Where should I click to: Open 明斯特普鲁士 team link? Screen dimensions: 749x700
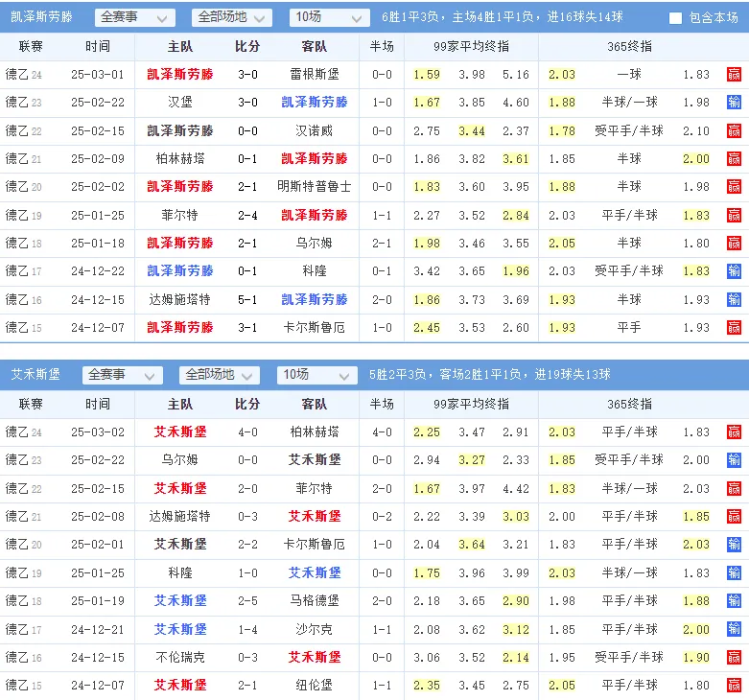[315, 187]
